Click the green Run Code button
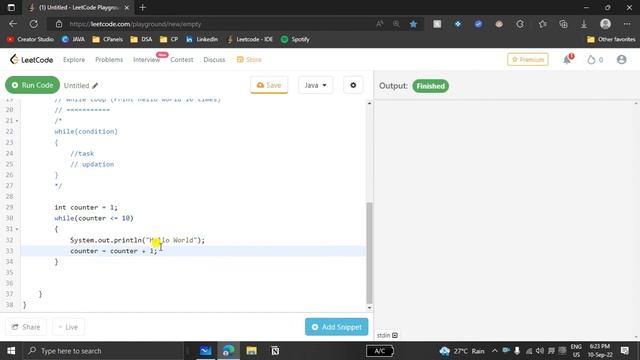Viewport: 640px width, 360px height. (32, 85)
